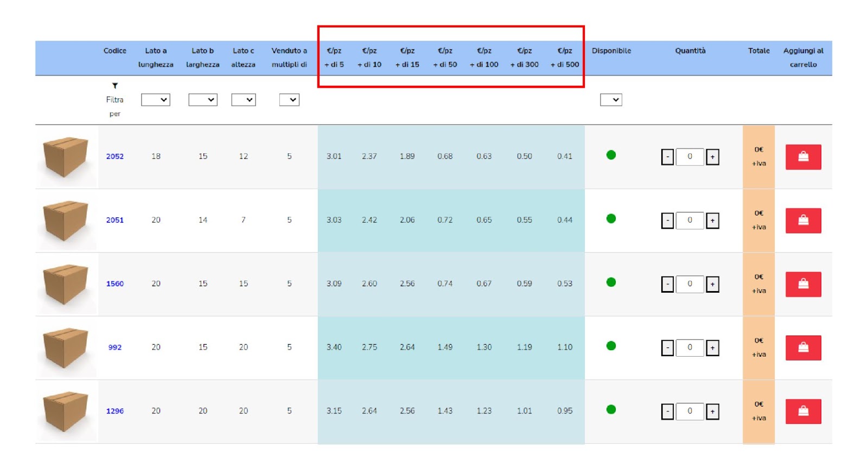Open the Disponibile filter dropdown
Viewport: 868px width, 471px height.
[x=611, y=100]
